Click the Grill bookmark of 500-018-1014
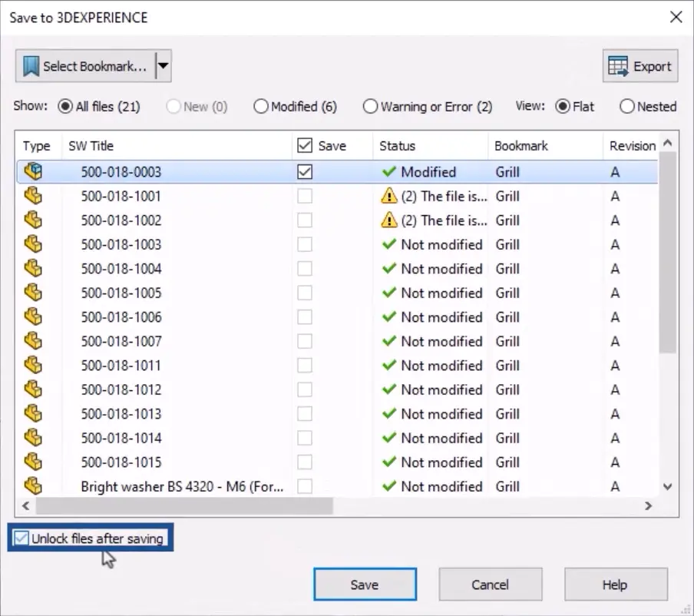The width and height of the screenshot is (694, 616). [507, 438]
